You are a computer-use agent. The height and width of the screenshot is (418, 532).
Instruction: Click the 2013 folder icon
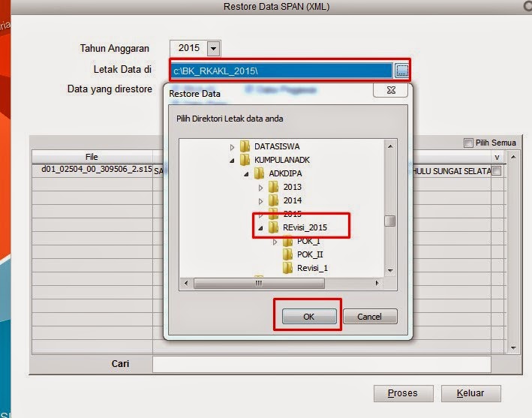(x=273, y=187)
